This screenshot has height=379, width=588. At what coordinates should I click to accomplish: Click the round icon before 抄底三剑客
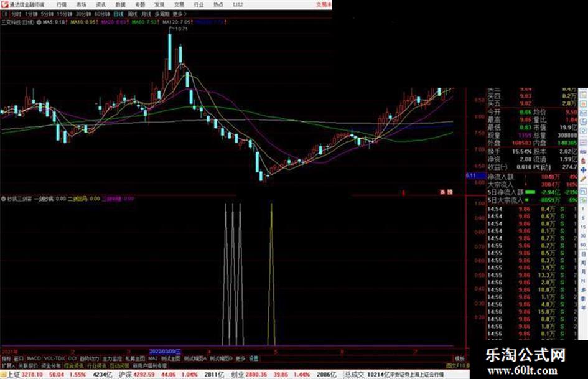coord(3,199)
